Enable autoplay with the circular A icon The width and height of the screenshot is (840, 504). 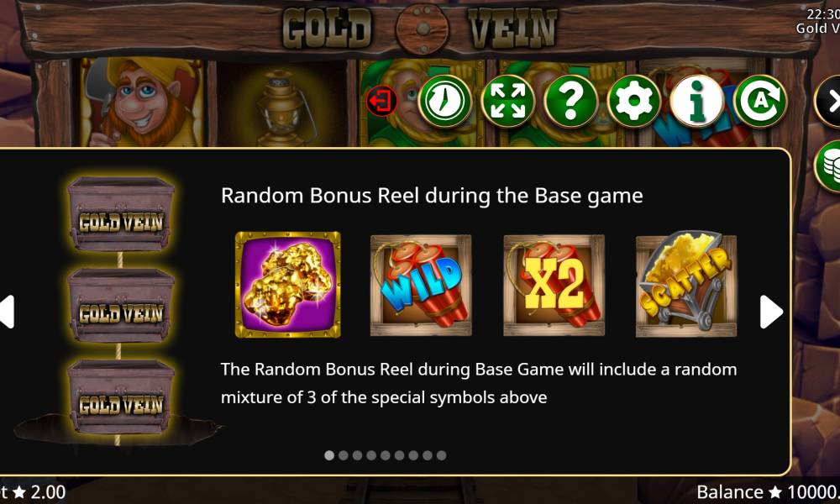point(759,101)
